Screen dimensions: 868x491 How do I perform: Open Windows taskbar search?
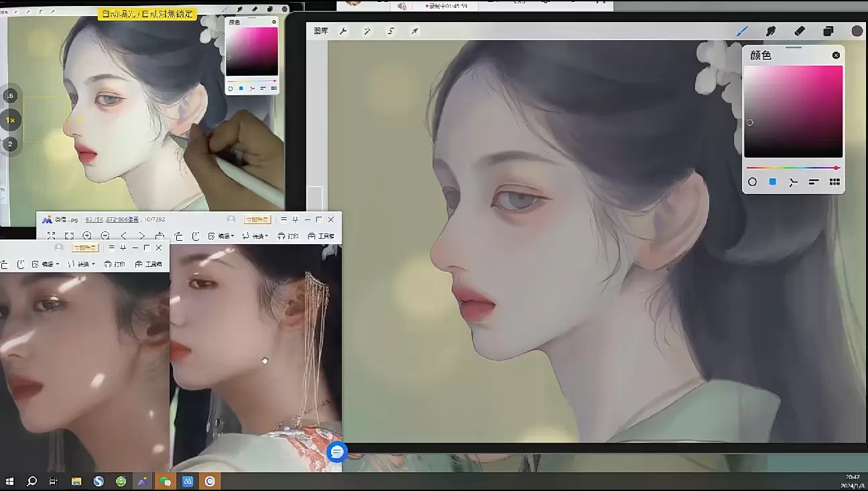[x=32, y=481]
